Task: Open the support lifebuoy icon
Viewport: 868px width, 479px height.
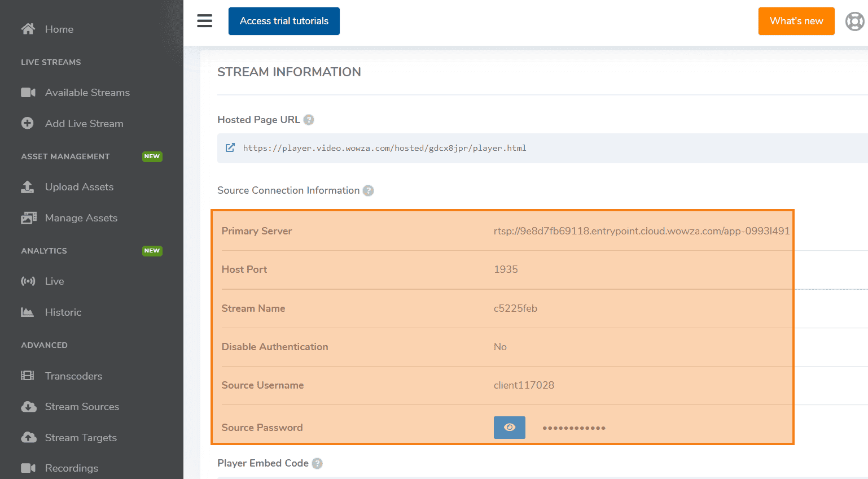Action: click(854, 21)
